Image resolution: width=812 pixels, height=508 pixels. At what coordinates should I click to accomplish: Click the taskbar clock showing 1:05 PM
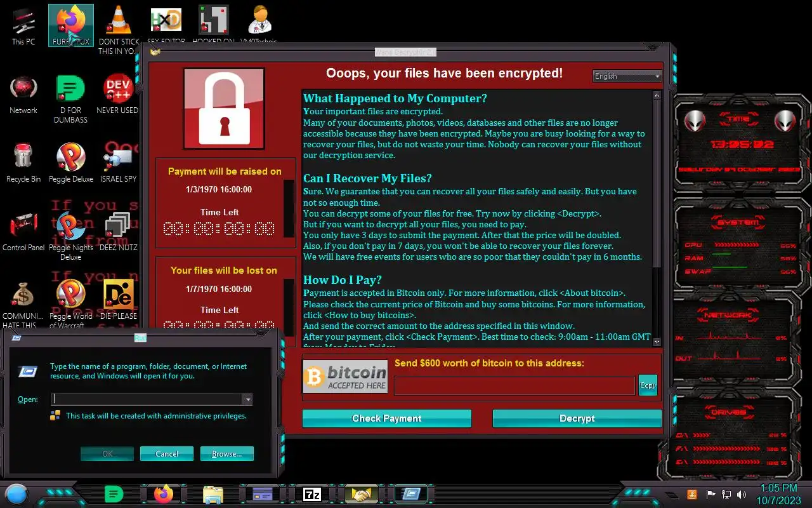coord(778,494)
